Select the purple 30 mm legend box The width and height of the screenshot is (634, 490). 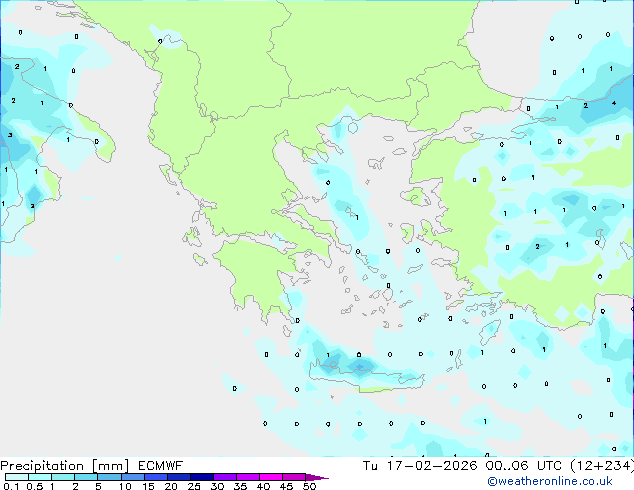pos(225,477)
